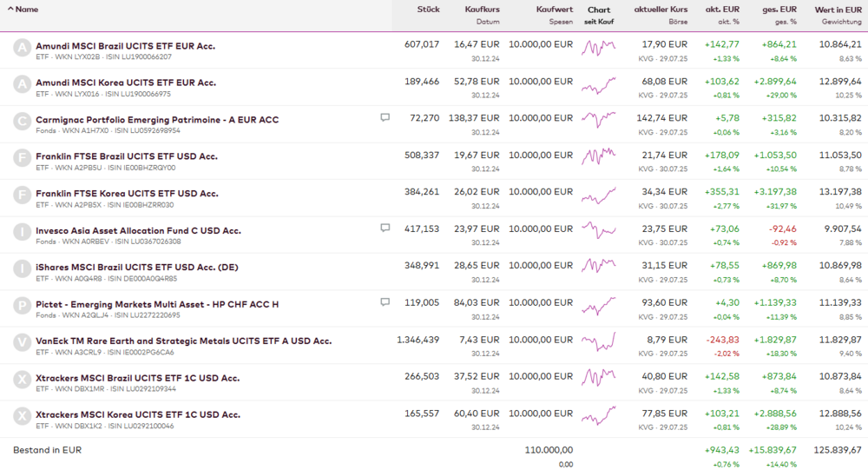This screenshot has width=868, height=470.
Task: Sort the table by the Name column arrow
Action: (9, 10)
